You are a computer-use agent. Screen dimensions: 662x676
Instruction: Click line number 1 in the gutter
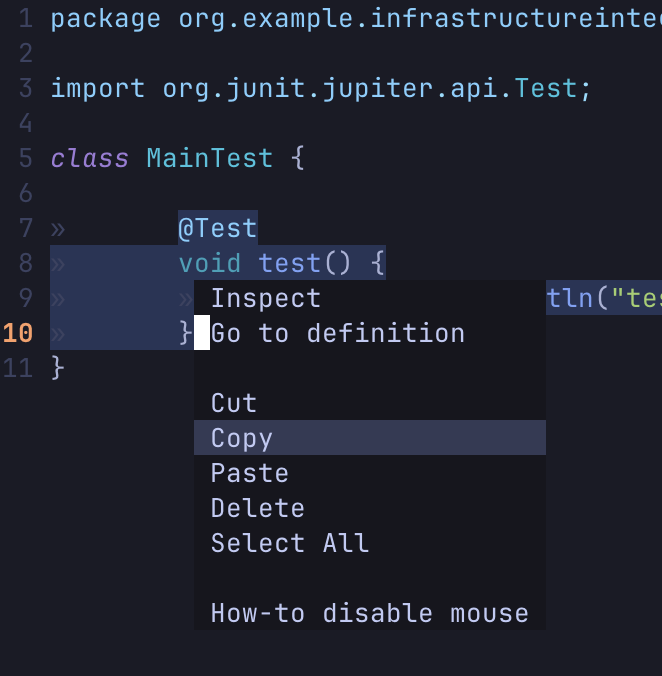click(x=25, y=18)
